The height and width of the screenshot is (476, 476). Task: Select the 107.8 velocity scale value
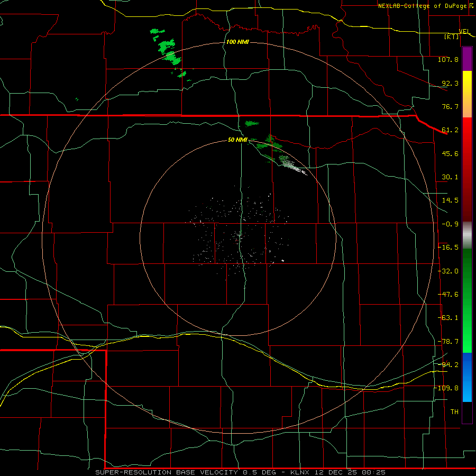click(x=448, y=59)
